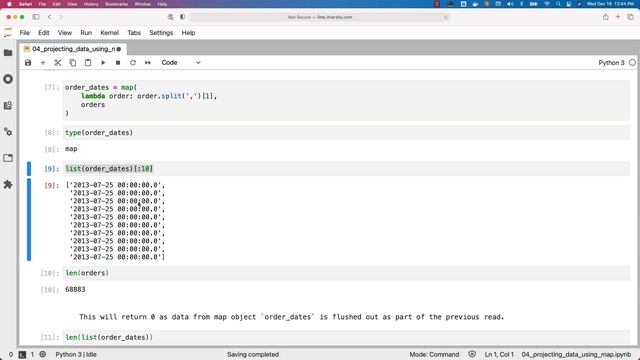This screenshot has height=360, width=640.
Task: Cut selected cells with scissors icon
Action: (x=58, y=62)
